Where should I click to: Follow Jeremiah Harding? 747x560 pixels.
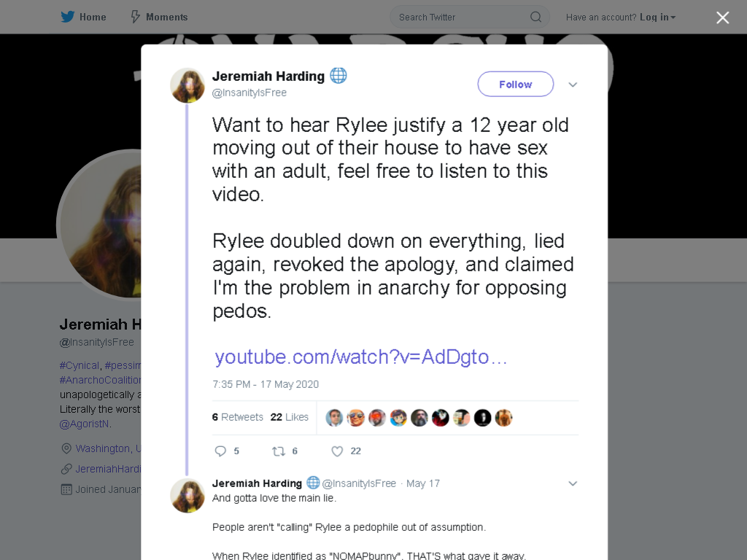[516, 85]
